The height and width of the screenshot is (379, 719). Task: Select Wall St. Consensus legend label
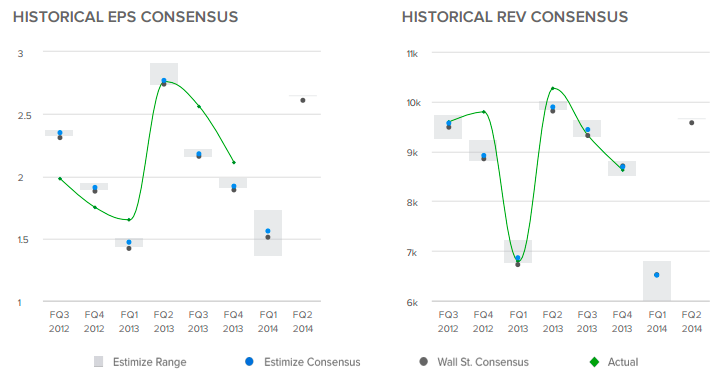(483, 362)
